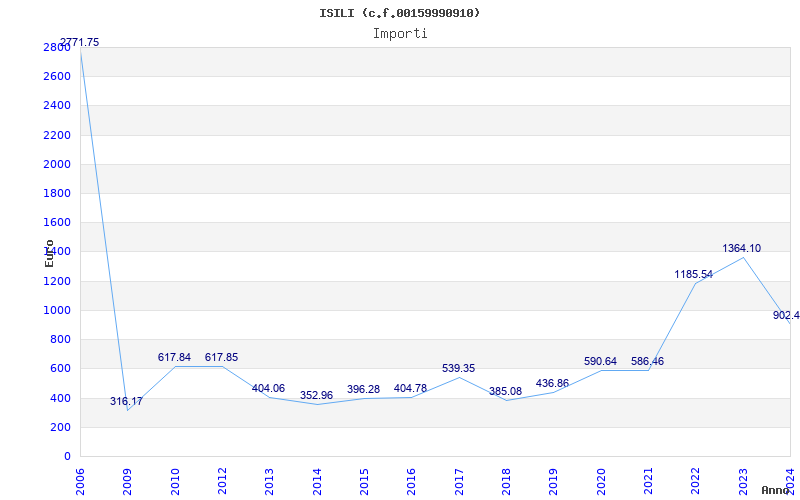Image resolution: width=800 pixels, height=500 pixels.
Task: Click the Euro y-axis title
Action: click(49, 254)
